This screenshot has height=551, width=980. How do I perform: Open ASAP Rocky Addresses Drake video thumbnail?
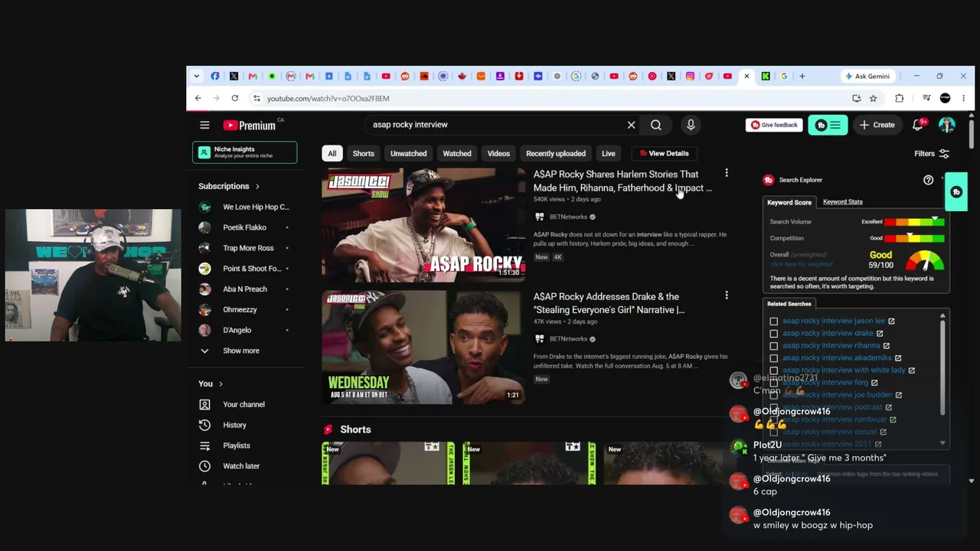pos(423,347)
